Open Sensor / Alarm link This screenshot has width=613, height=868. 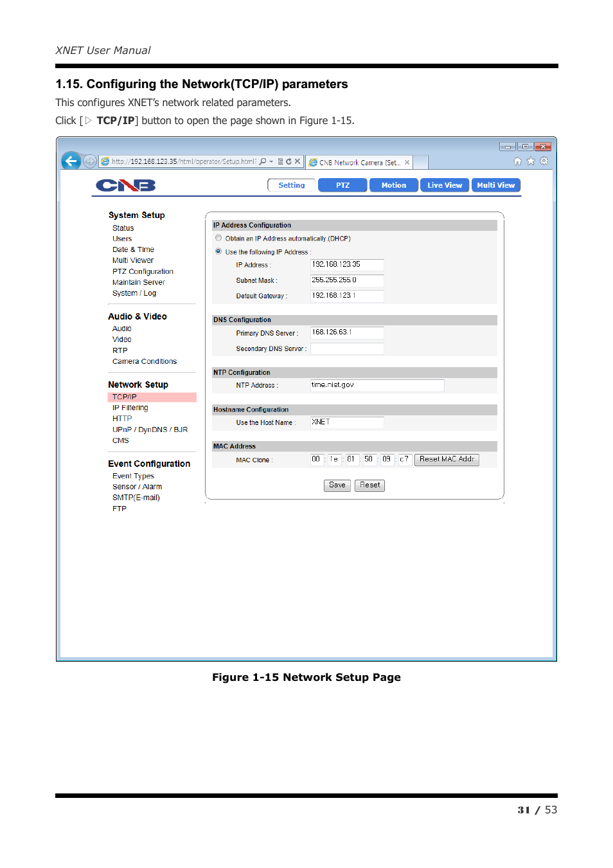pos(138,487)
